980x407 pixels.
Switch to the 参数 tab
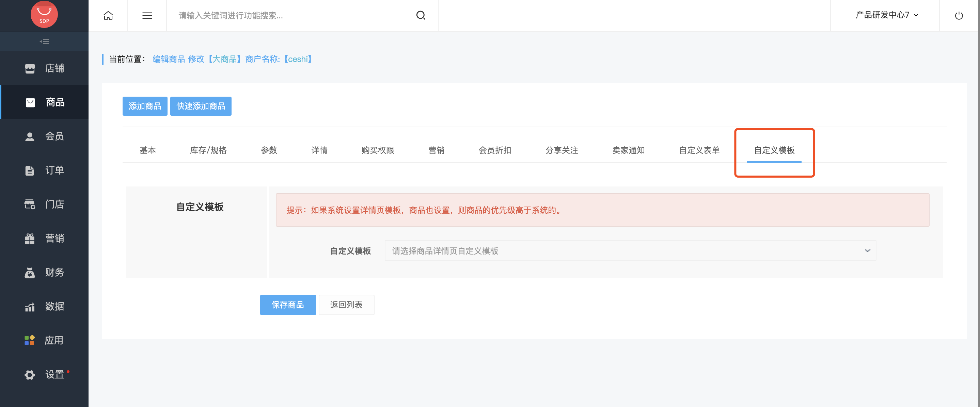[x=269, y=150]
